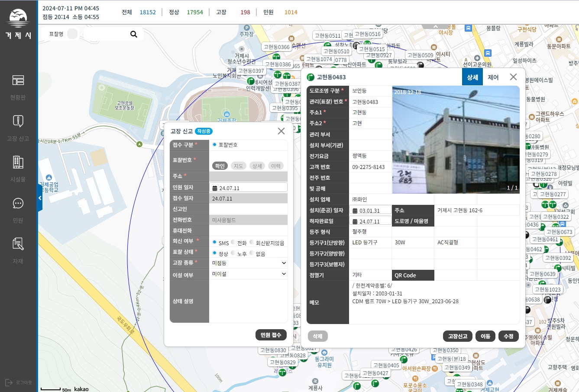Open the 시설물 building icon
Image resolution: width=579 pixels, height=392 pixels.
pyautogui.click(x=18, y=162)
